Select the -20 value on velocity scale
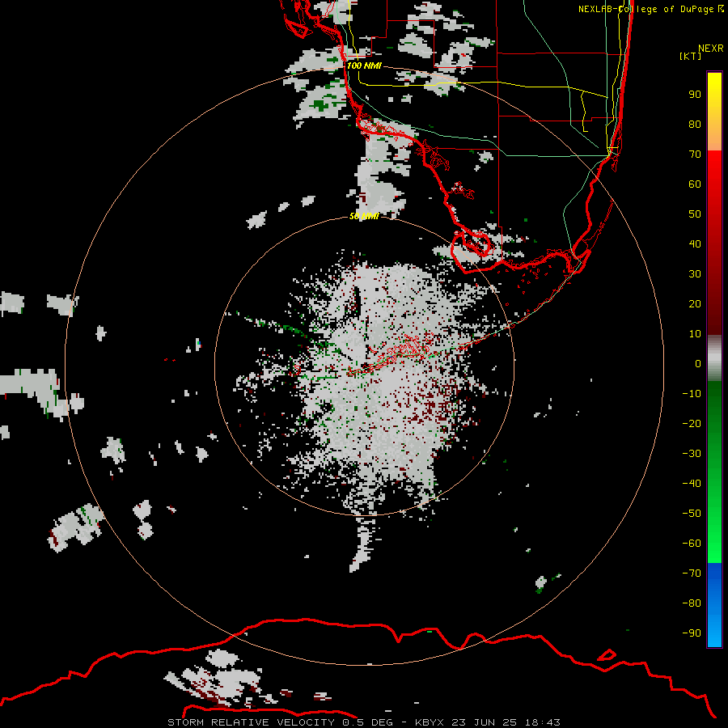 tap(692, 424)
